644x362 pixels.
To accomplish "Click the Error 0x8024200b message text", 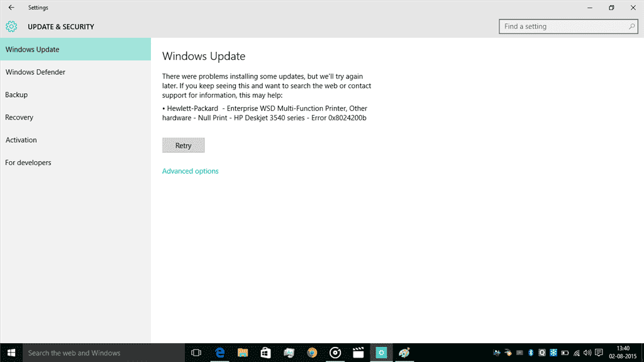I will [339, 118].
